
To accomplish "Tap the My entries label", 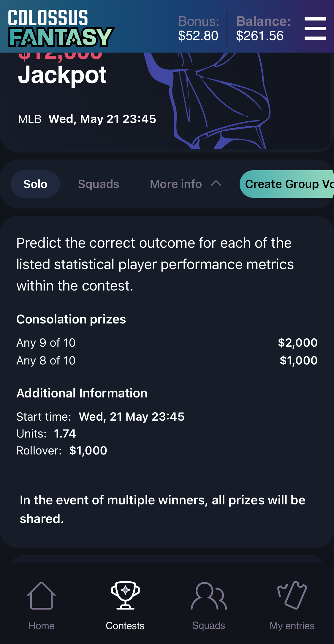I will click(x=292, y=626).
